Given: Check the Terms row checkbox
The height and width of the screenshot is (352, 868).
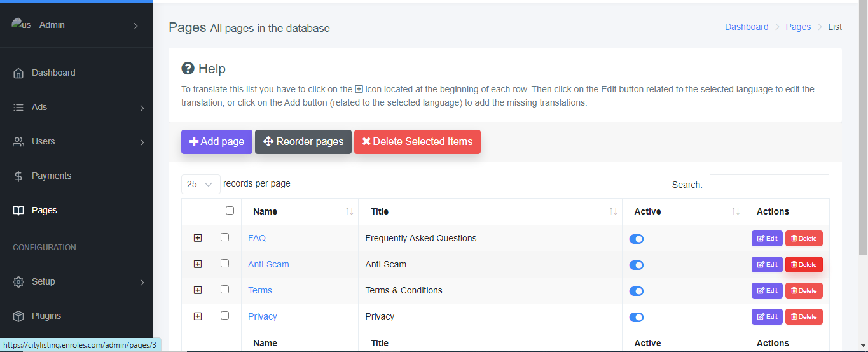Looking at the screenshot, I should click(224, 289).
